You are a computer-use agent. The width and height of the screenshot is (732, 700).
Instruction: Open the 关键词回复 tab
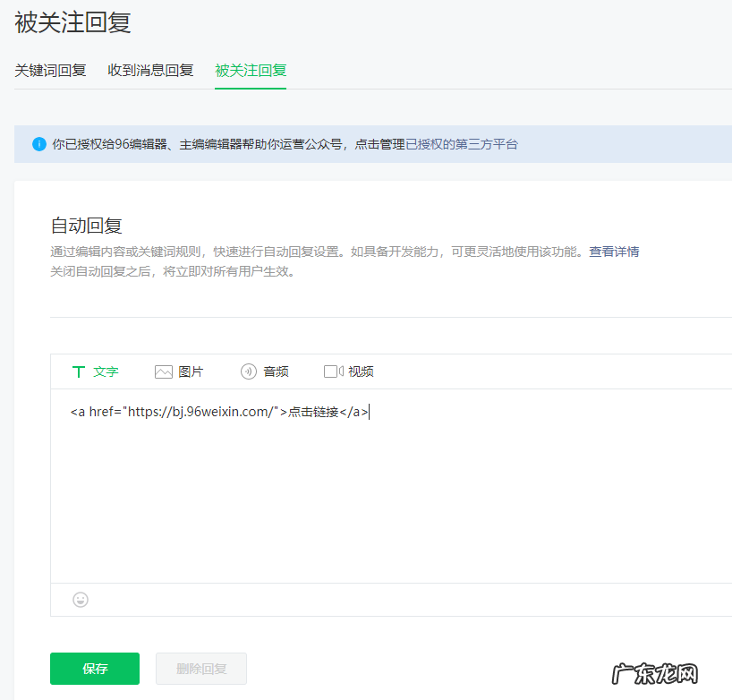(51, 70)
